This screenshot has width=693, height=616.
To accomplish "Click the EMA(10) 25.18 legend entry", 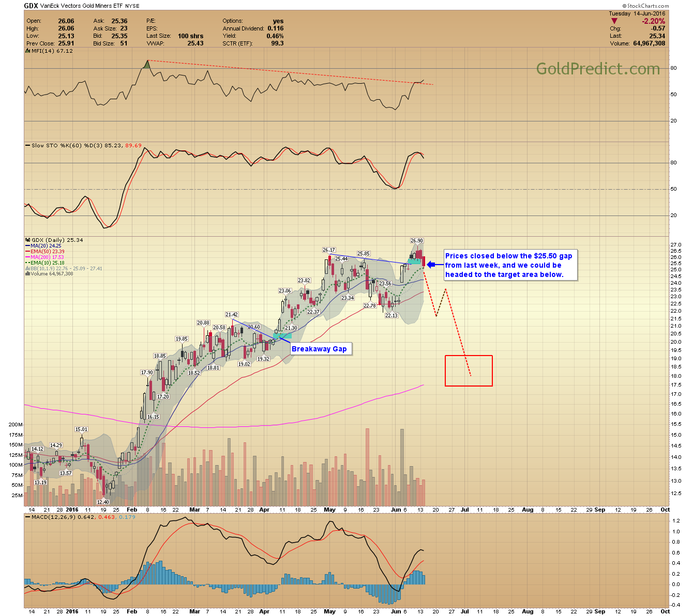I will pyautogui.click(x=45, y=263).
